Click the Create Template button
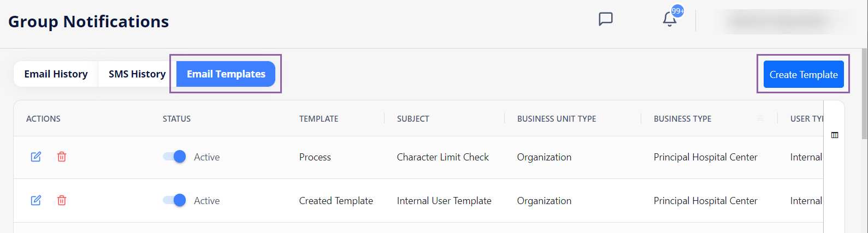The image size is (868, 233). tap(804, 74)
